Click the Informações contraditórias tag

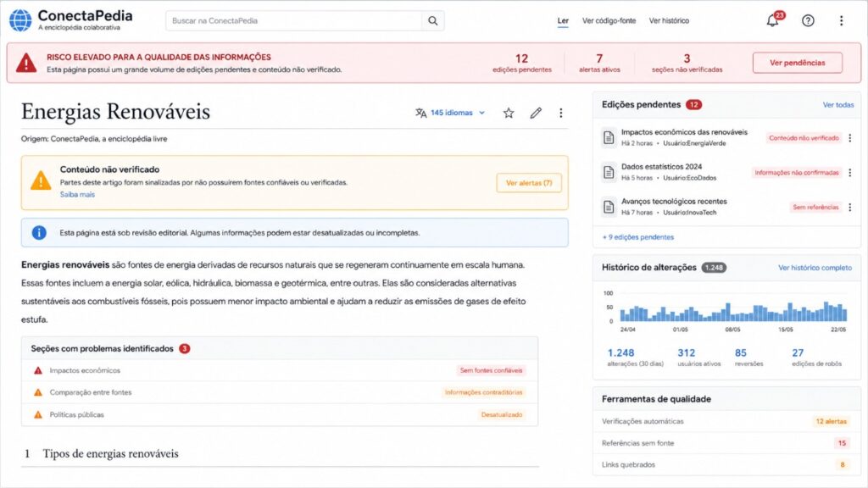coord(483,392)
